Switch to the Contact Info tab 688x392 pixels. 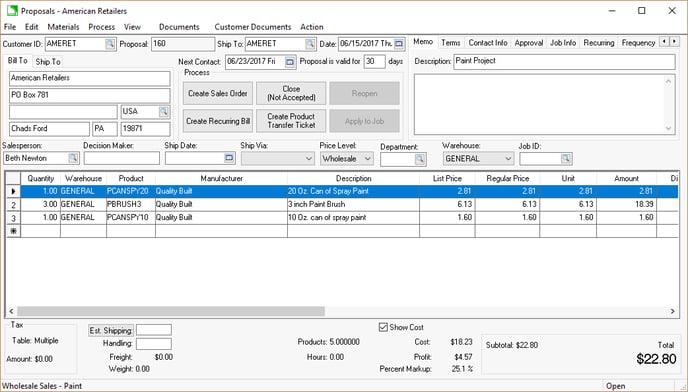coord(487,43)
